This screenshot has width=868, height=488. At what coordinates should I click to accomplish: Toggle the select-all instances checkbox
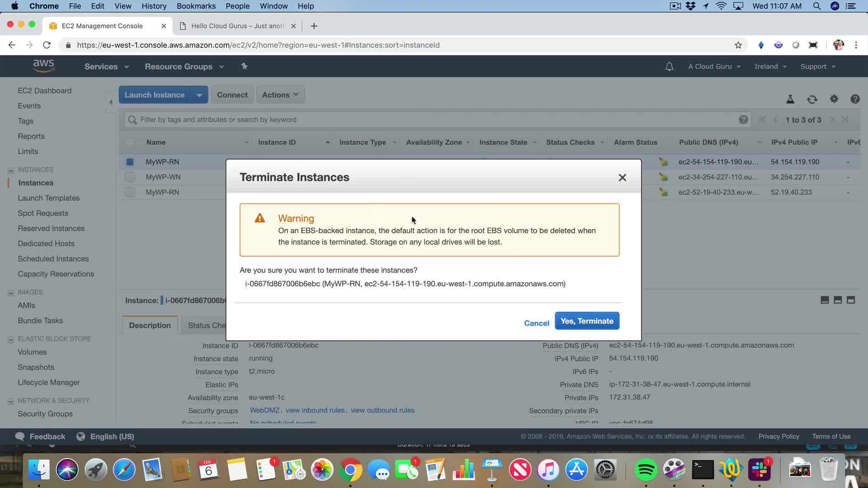point(129,142)
